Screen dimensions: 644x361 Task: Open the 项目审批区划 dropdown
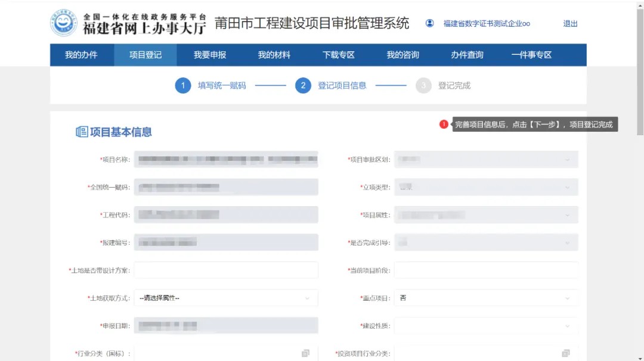pos(486,160)
